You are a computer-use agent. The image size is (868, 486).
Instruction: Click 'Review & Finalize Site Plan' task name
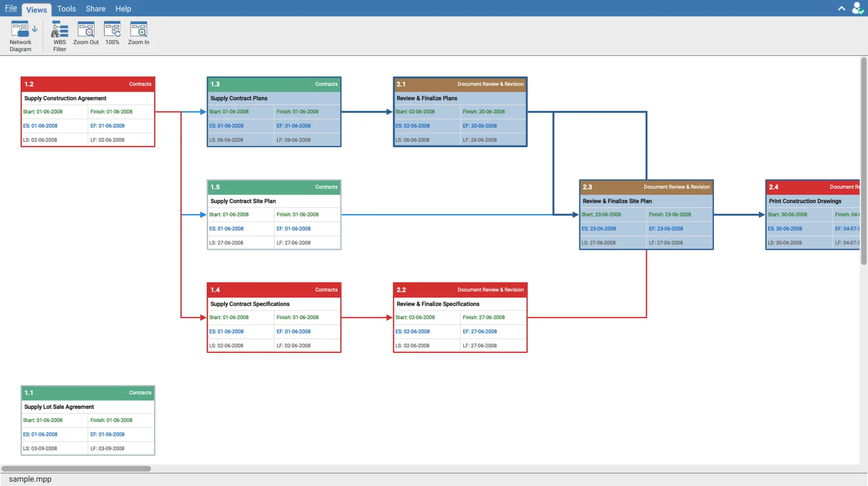click(617, 201)
